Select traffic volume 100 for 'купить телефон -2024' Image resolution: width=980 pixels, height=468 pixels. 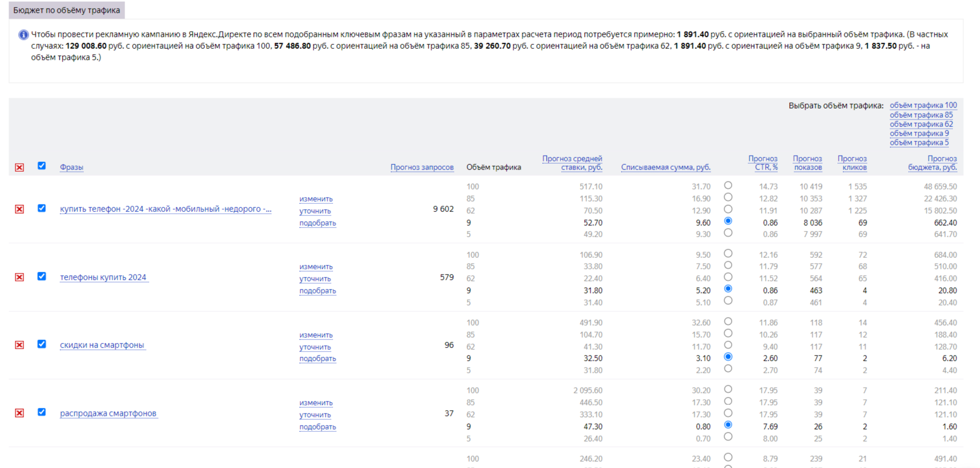coord(728,185)
